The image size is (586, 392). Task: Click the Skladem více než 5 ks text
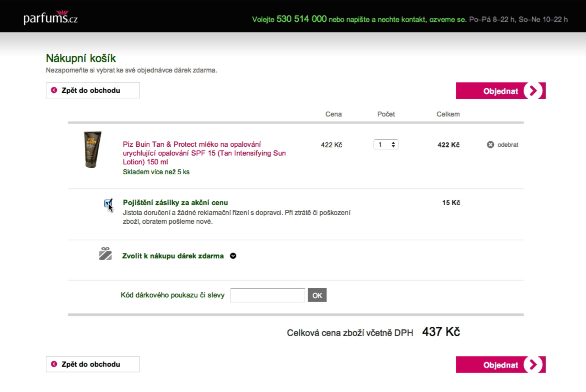pyautogui.click(x=156, y=172)
